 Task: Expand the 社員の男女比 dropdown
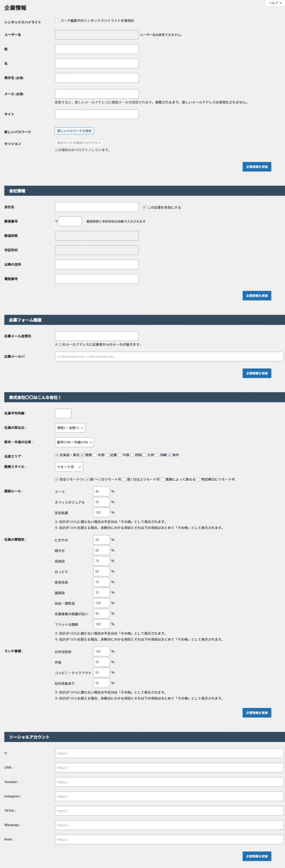coord(70,428)
